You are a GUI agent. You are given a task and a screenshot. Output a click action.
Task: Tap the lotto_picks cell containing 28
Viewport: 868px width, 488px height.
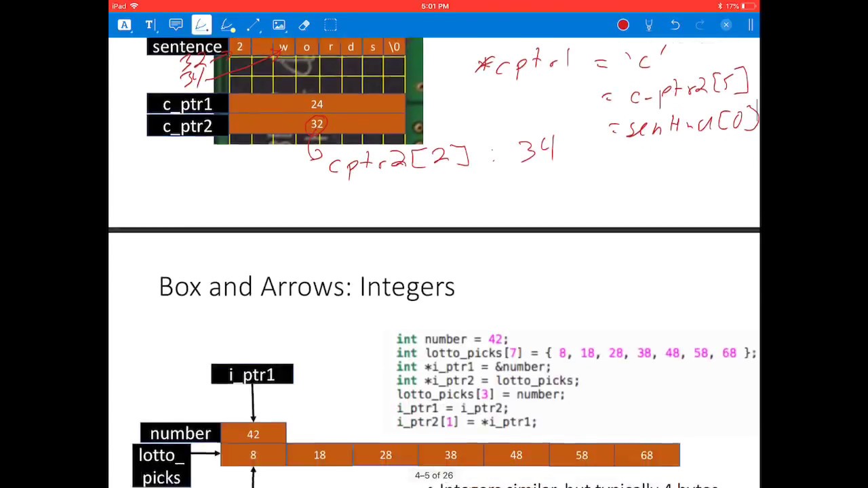385,455
